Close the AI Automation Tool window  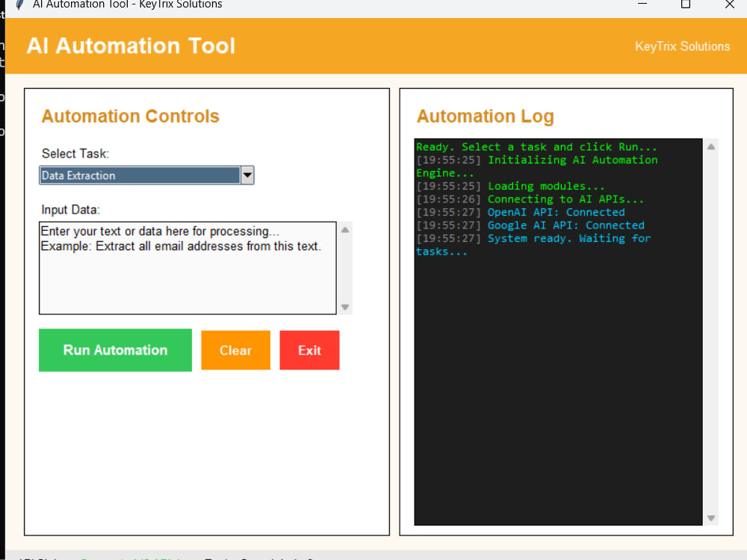point(729,4)
